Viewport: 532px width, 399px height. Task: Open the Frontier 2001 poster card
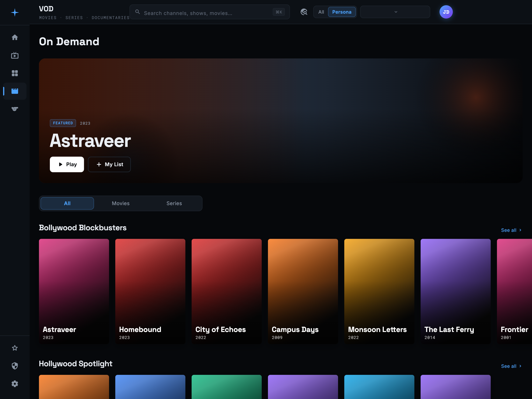[514, 291]
